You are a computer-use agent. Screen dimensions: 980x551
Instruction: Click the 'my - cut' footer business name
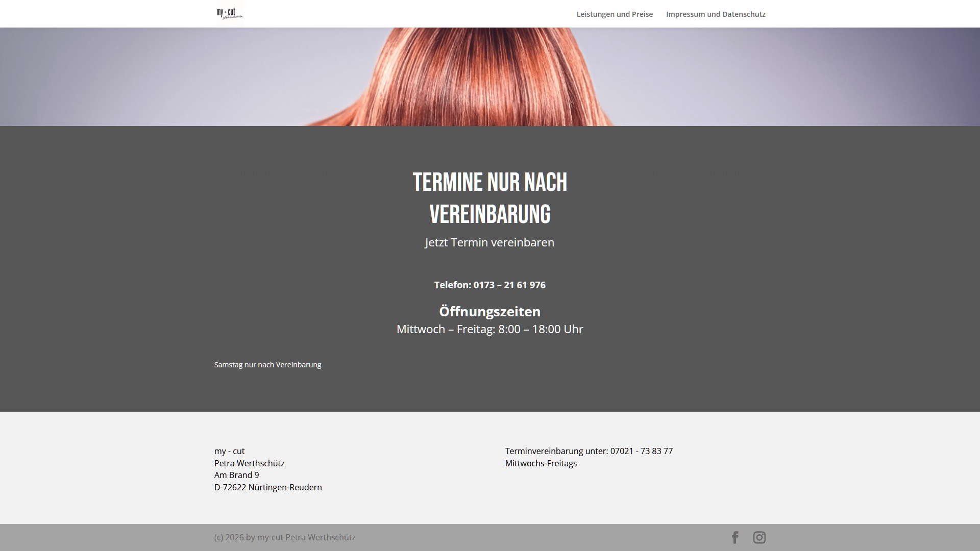pyautogui.click(x=229, y=451)
